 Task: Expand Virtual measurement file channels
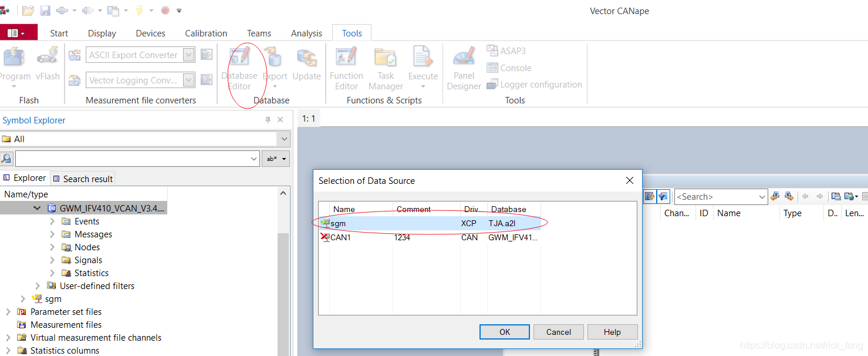(8, 338)
